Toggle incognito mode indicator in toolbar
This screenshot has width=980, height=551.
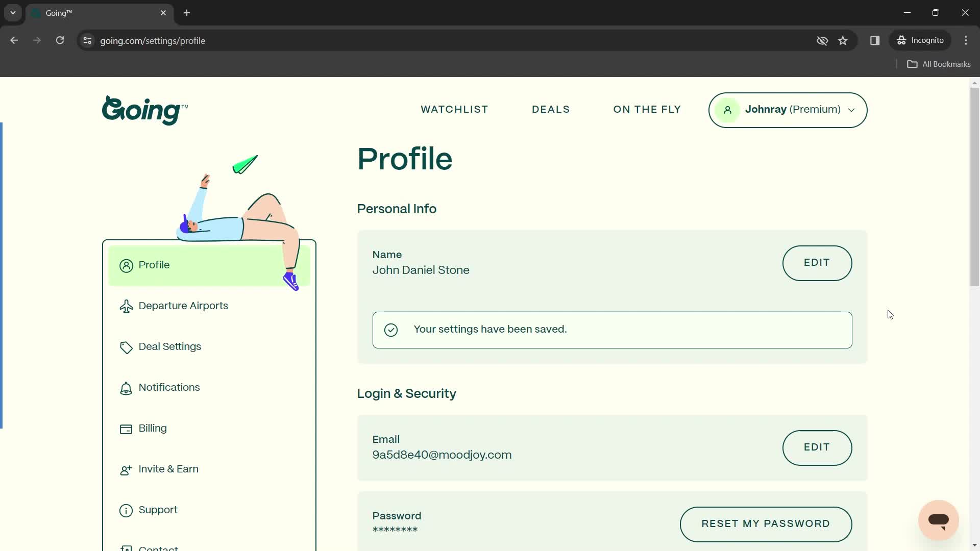click(x=922, y=40)
